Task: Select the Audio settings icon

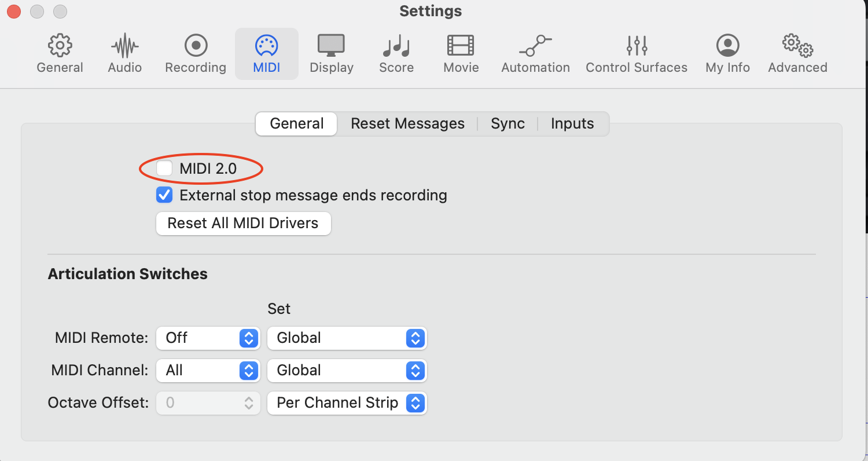Action: tap(124, 52)
